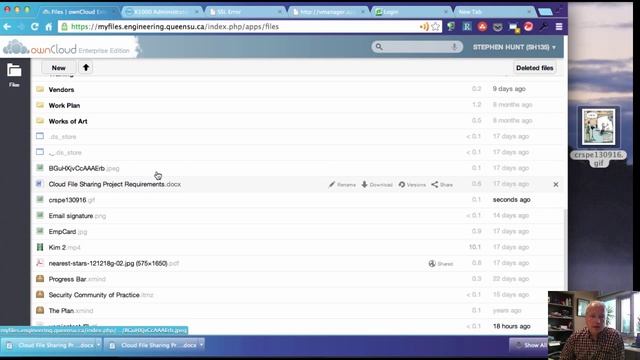Screen dimensions: 640x360
Task: Delete Cloud File Sharing document with X
Action: 556,184
